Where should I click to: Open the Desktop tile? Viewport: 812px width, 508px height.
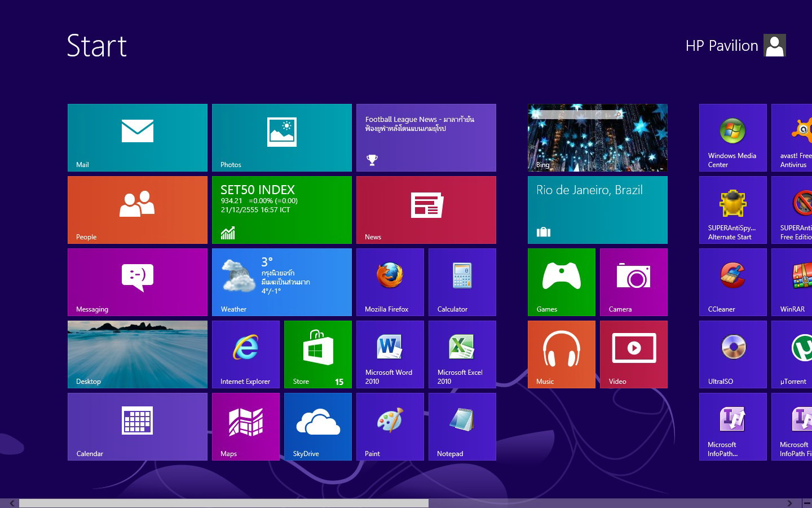coord(138,354)
